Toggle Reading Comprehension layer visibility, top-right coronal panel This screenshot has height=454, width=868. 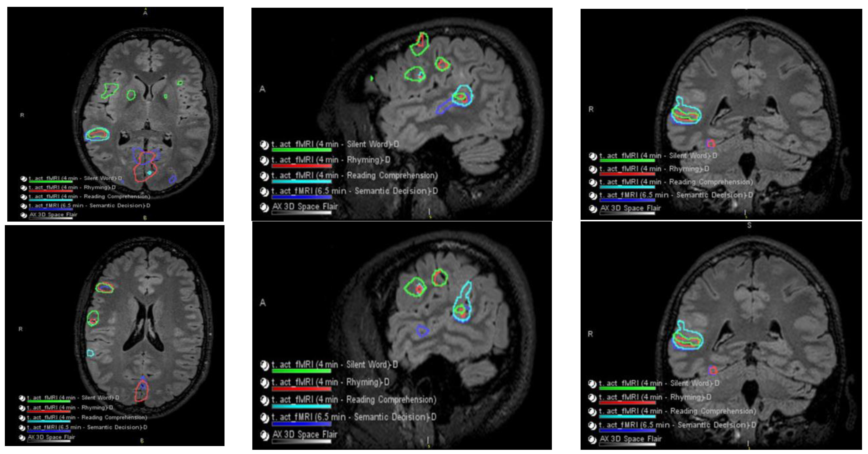coord(593,183)
